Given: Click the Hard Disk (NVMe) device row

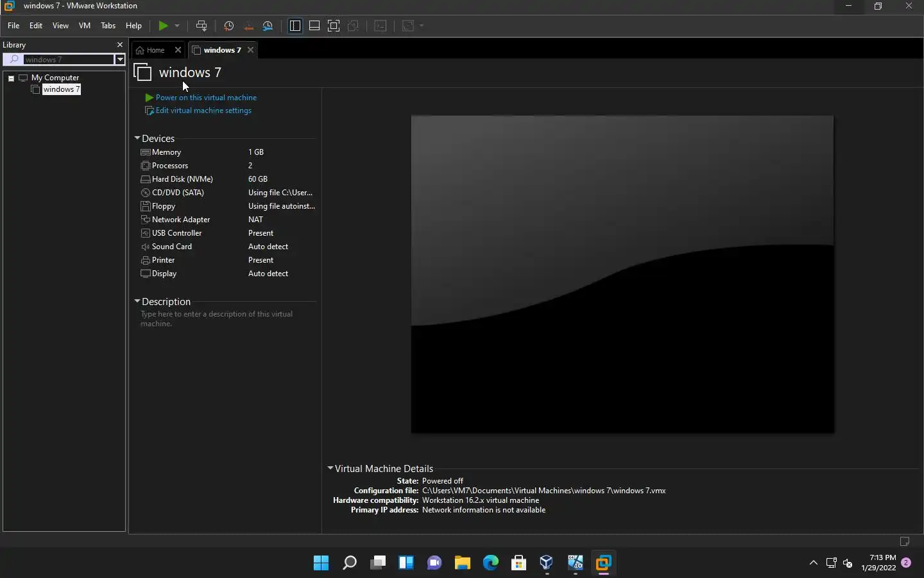Looking at the screenshot, I should tap(228, 179).
